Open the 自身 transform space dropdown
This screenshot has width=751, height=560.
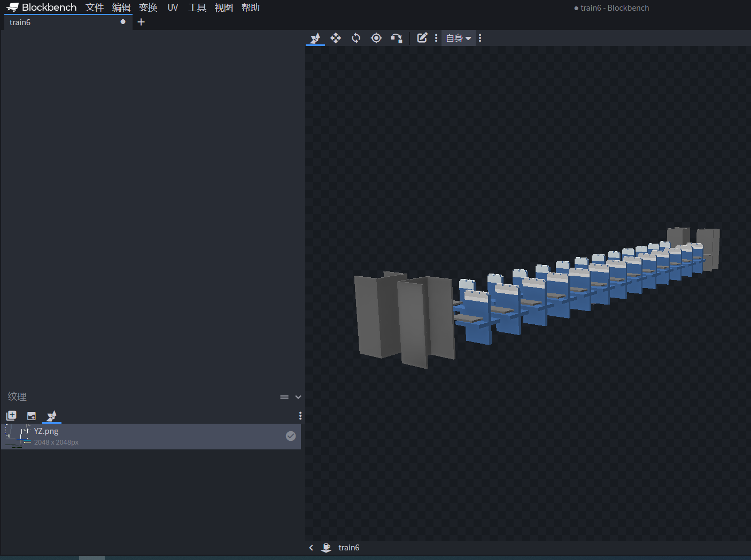(x=458, y=38)
